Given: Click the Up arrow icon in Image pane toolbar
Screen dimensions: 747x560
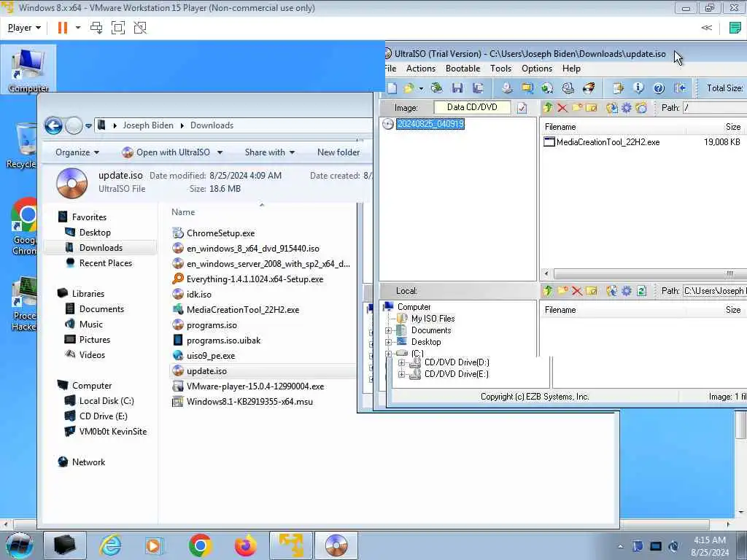Looking at the screenshot, I should (x=548, y=108).
